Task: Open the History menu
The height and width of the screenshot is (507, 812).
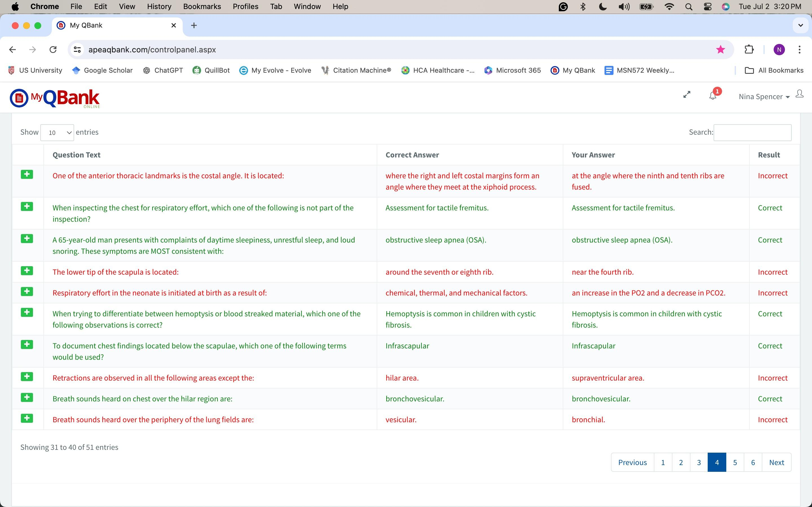Action: 159,7
